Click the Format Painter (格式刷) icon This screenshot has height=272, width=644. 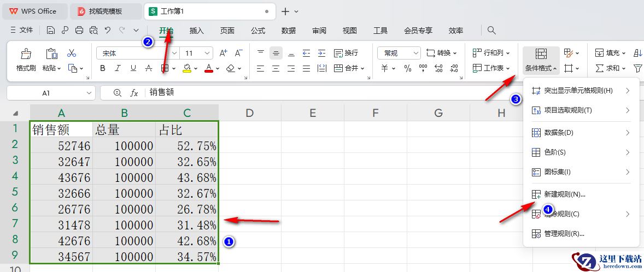26,54
